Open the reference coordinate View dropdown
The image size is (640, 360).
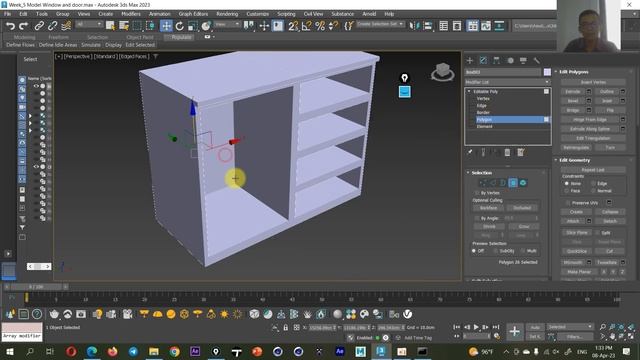[227, 24]
